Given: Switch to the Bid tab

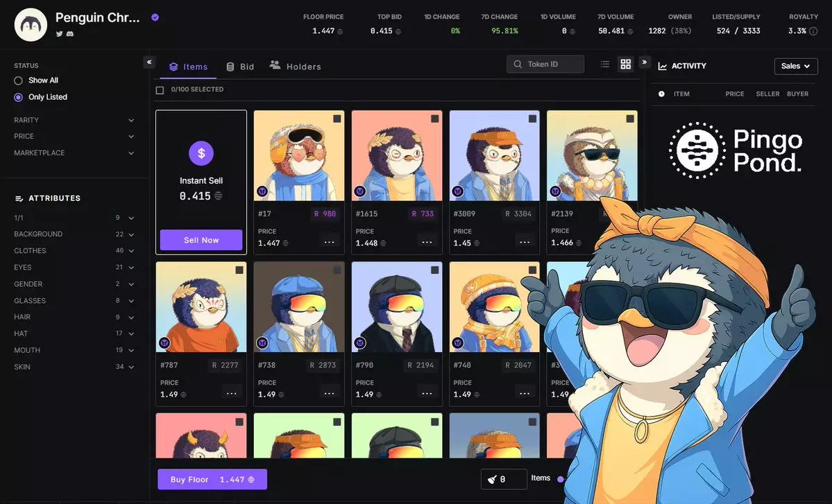Looking at the screenshot, I should pyautogui.click(x=240, y=67).
